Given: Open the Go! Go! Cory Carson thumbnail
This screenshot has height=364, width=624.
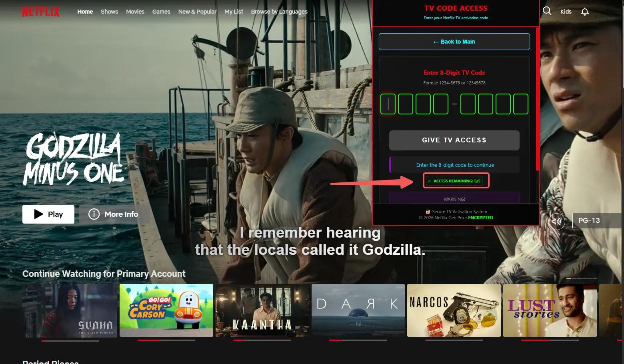Looking at the screenshot, I should [x=166, y=310].
